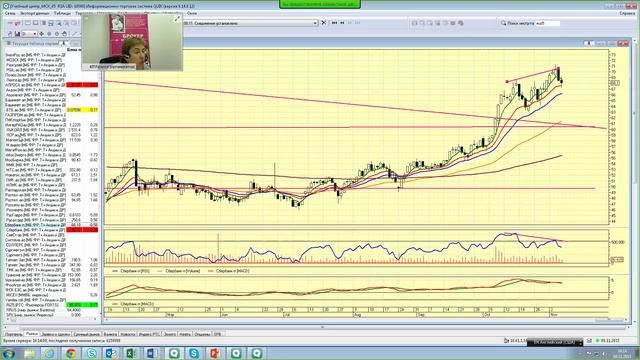The image size is (640, 360).
Task: Click the server time status bar text
Action: coord(62,340)
